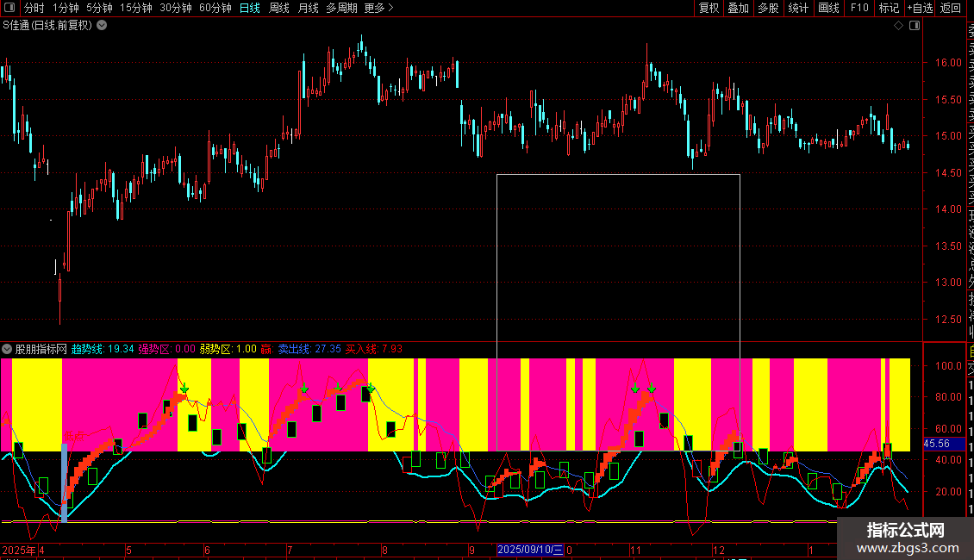Add stock via +自选 button
This screenshot has width=974, height=560.
[x=920, y=8]
